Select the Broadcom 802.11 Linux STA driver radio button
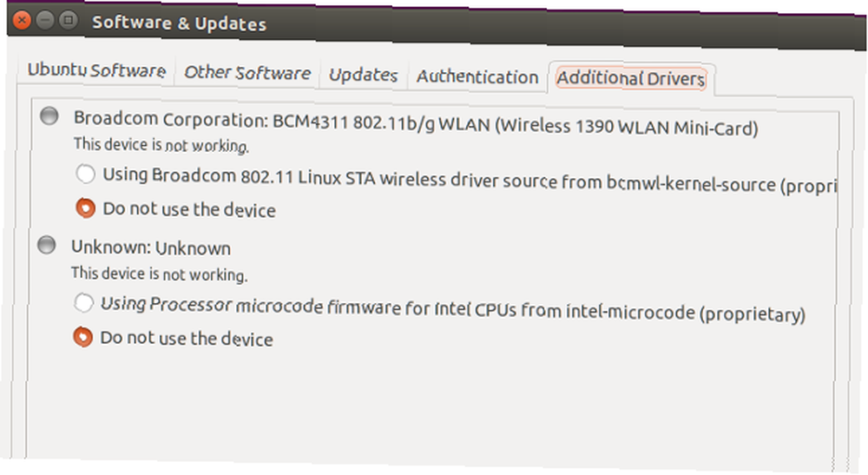 click(85, 174)
